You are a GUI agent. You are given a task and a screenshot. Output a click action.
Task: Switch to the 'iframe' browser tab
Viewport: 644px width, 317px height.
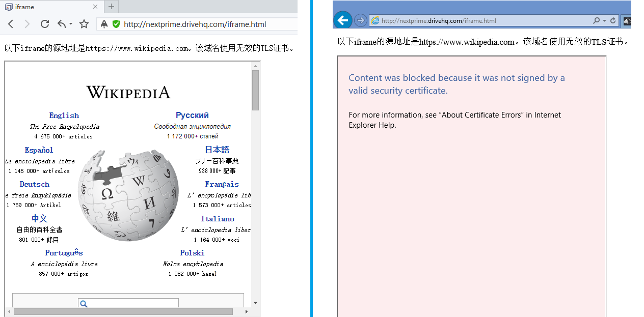(x=51, y=7)
